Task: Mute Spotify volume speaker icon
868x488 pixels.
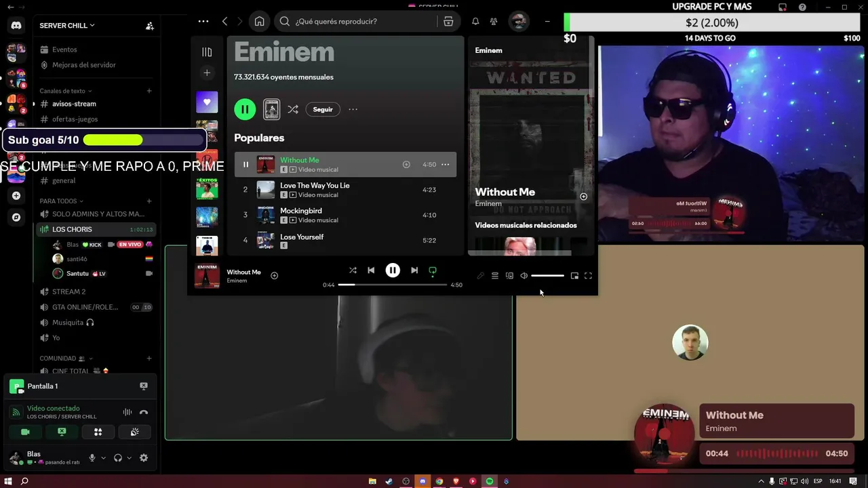Action: 524,276
